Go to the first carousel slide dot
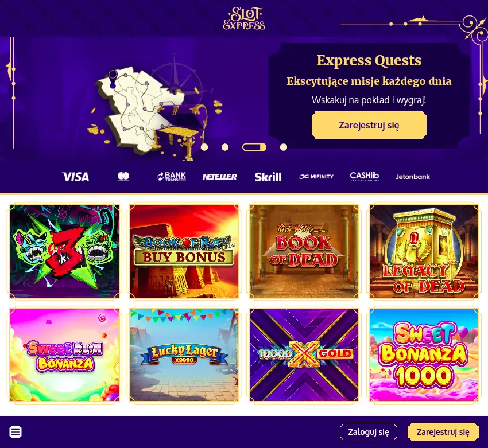Screen dimensions: 488x448 tap(204, 147)
